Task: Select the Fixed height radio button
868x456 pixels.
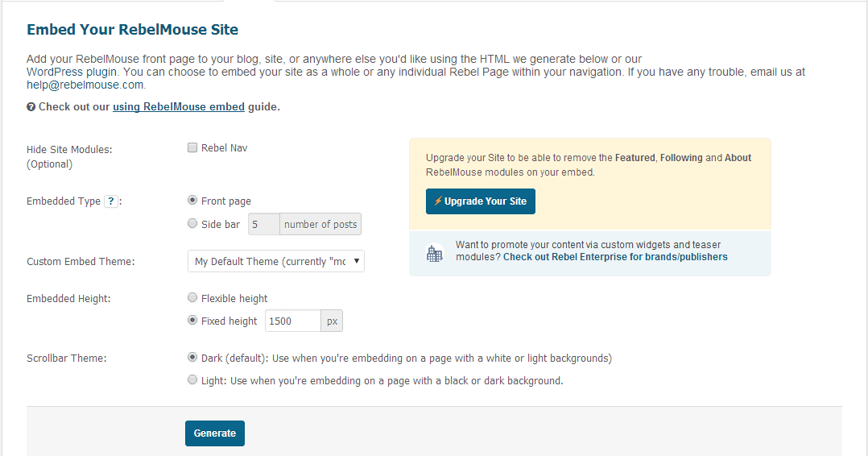Action: [192, 321]
